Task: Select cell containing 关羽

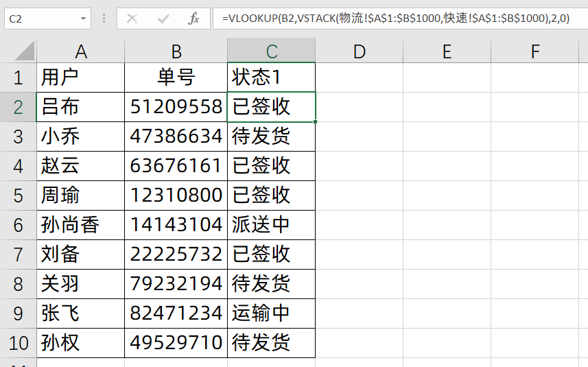Action: pyautogui.click(x=81, y=284)
